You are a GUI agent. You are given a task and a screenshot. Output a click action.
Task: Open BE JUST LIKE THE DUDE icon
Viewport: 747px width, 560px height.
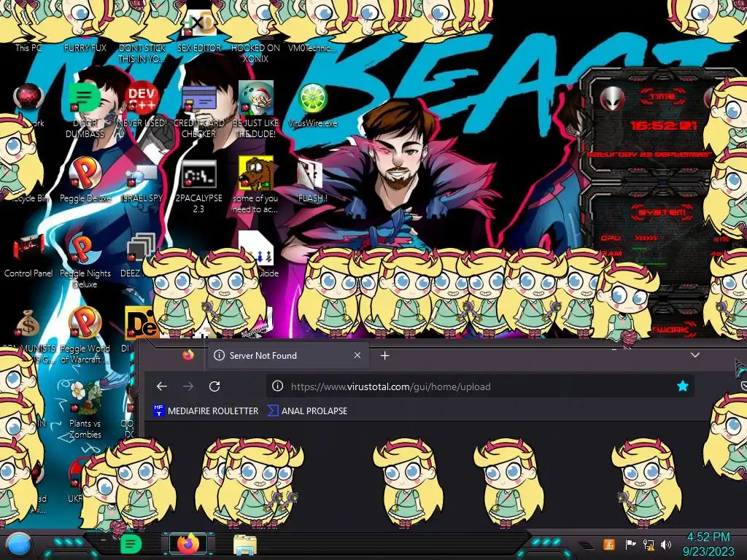(x=255, y=111)
